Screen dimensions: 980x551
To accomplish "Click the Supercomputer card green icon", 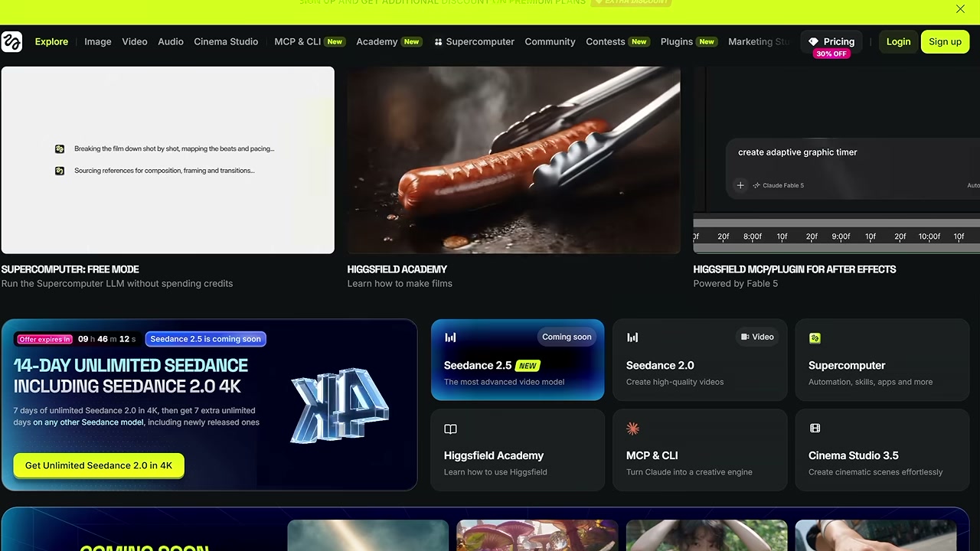I will click(815, 338).
